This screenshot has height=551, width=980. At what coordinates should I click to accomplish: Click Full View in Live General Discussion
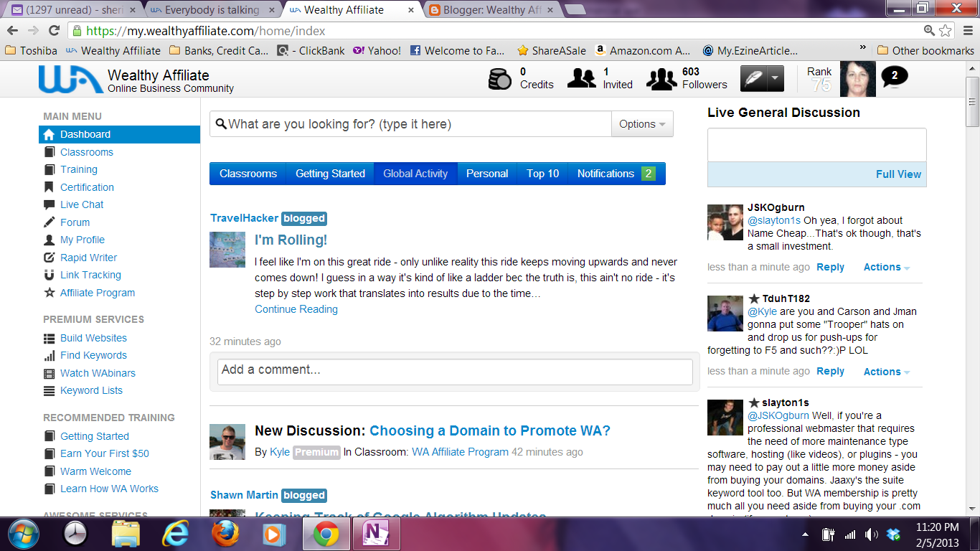click(898, 174)
